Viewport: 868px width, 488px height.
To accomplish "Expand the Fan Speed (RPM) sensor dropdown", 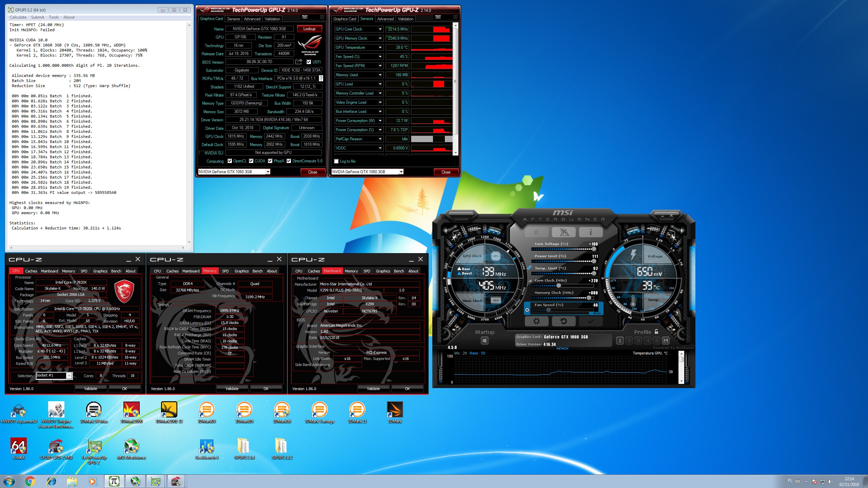I will coord(380,66).
